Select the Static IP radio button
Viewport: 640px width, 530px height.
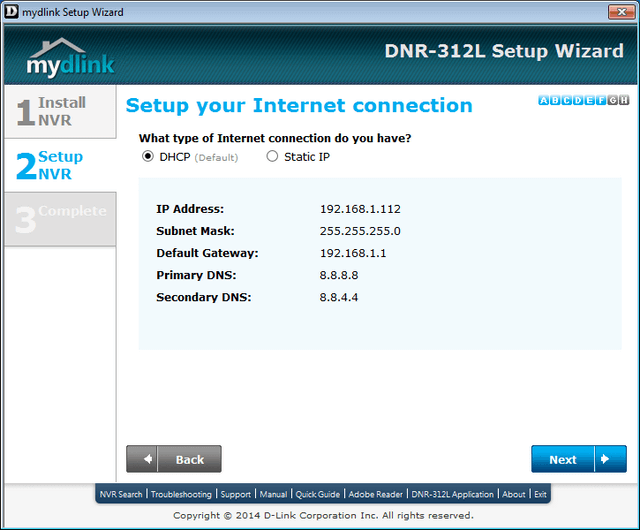coord(272,156)
